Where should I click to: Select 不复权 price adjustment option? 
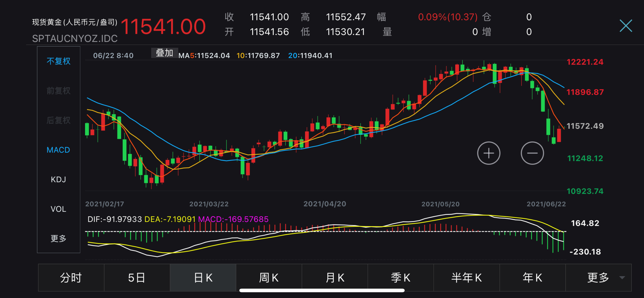pyautogui.click(x=58, y=61)
